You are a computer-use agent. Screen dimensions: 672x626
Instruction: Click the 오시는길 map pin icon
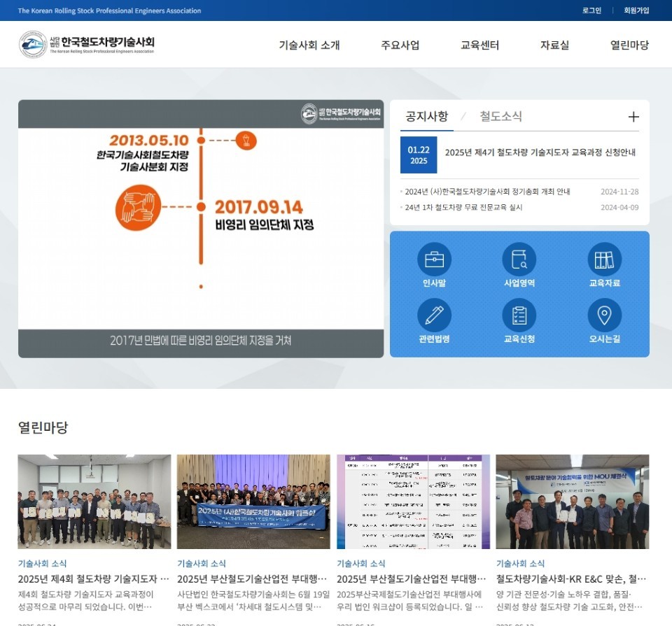click(x=604, y=315)
